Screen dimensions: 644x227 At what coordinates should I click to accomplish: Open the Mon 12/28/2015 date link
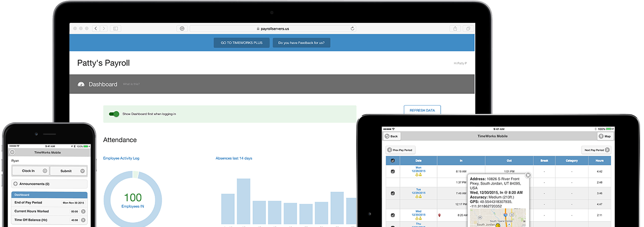[x=418, y=169]
